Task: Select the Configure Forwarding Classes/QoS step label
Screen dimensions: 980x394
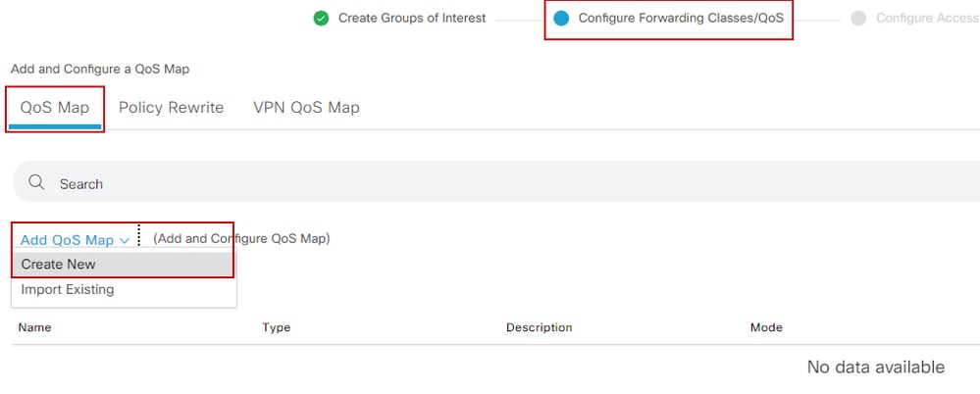Action: tap(681, 18)
